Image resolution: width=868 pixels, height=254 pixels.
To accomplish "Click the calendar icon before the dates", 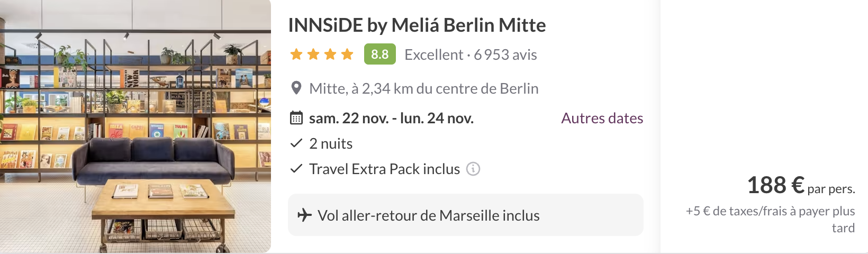I will click(x=296, y=118).
